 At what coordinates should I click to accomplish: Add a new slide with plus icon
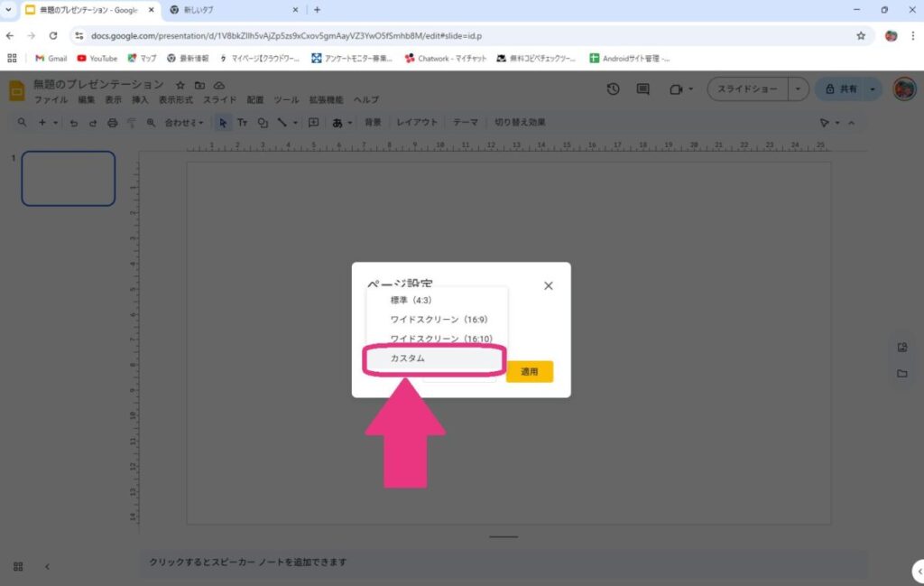coord(42,123)
